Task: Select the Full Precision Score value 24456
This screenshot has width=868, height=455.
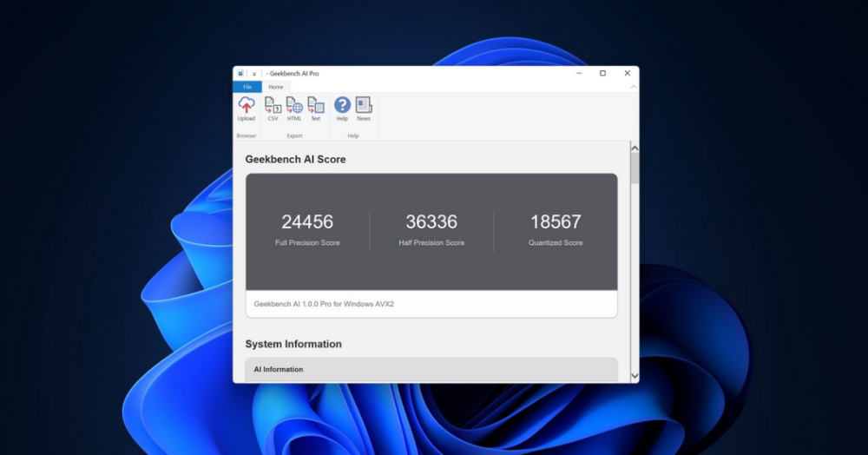Action: coord(307,222)
